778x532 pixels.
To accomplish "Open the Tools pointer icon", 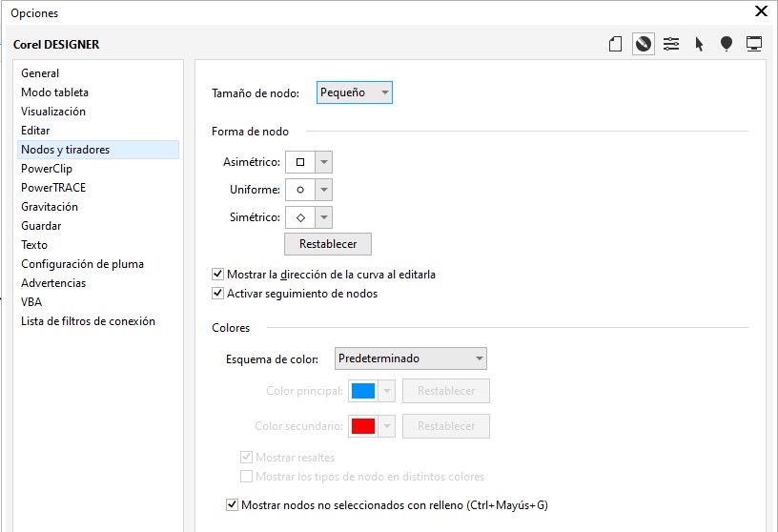I will click(699, 44).
